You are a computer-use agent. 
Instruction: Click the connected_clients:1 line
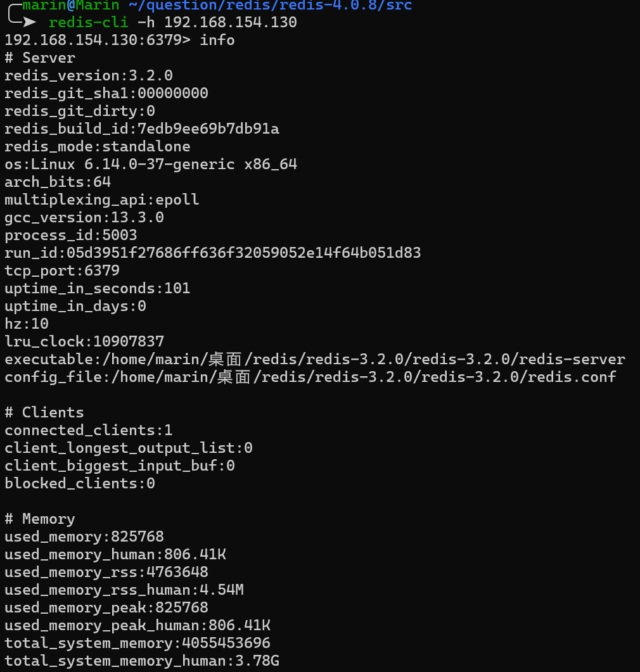pyautogui.click(x=89, y=430)
